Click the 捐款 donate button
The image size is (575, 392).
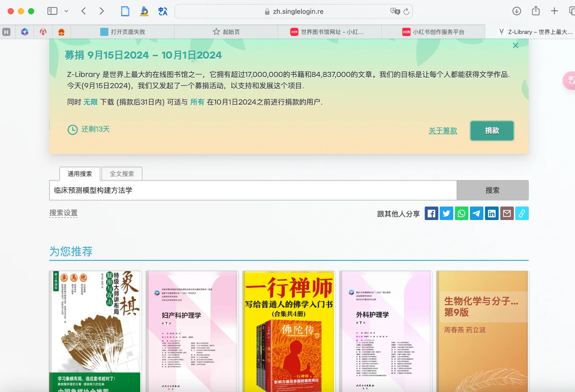[492, 131]
